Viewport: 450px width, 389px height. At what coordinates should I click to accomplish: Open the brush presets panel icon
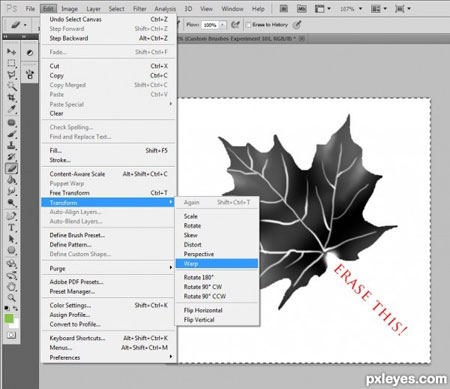coord(30,74)
